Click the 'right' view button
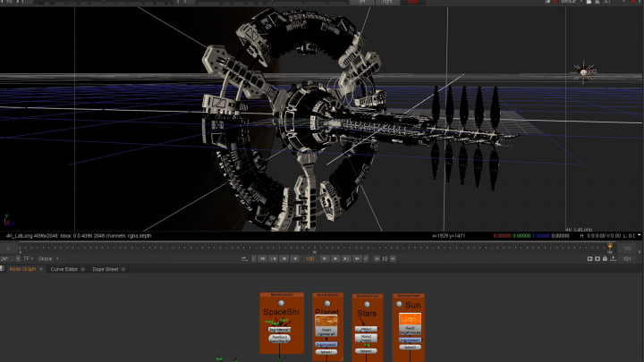 (387, 3)
